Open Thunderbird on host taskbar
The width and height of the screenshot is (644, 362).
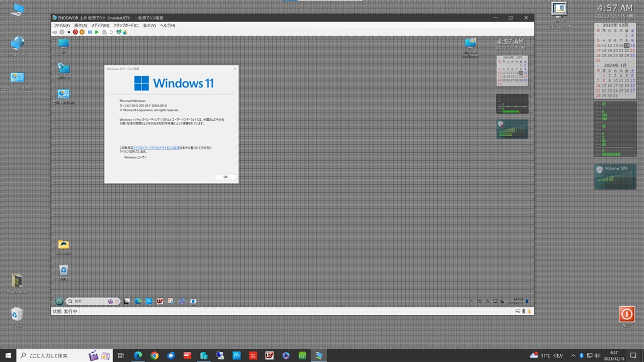click(x=171, y=356)
